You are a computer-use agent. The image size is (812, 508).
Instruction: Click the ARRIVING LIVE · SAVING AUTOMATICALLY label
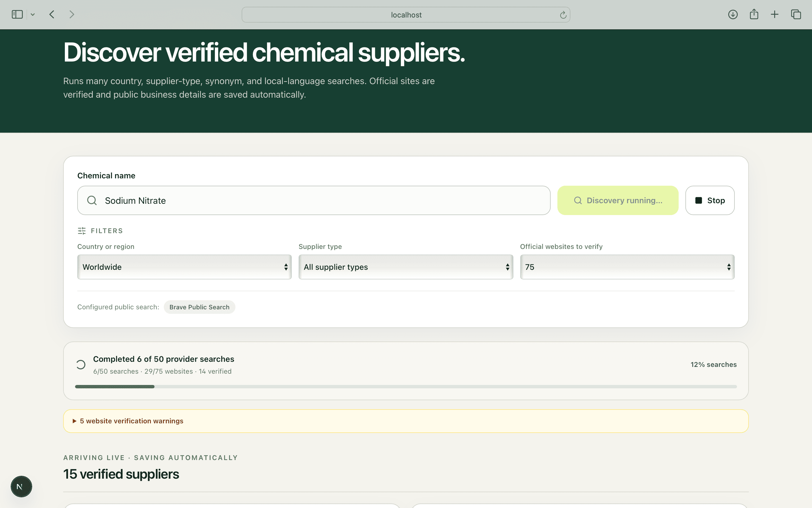[151, 457]
